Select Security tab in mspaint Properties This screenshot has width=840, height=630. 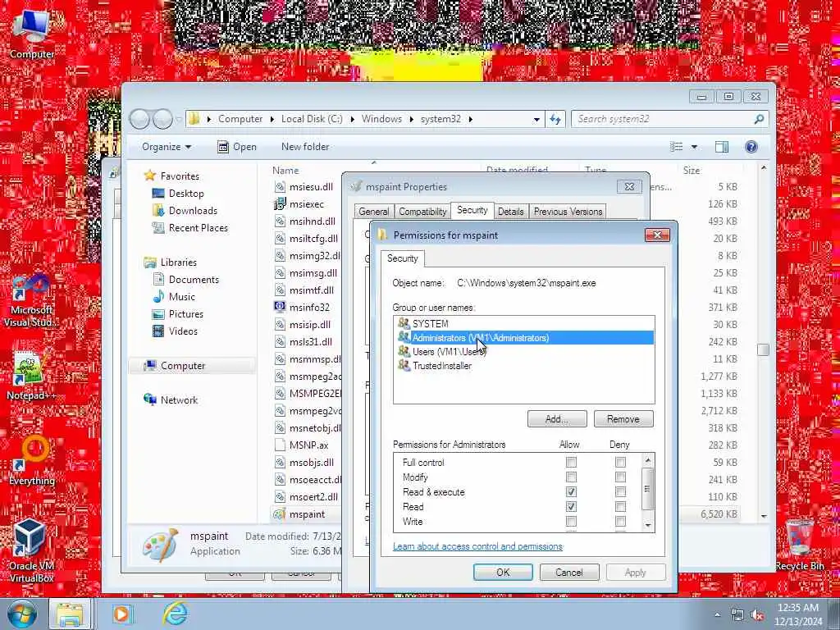coord(472,210)
